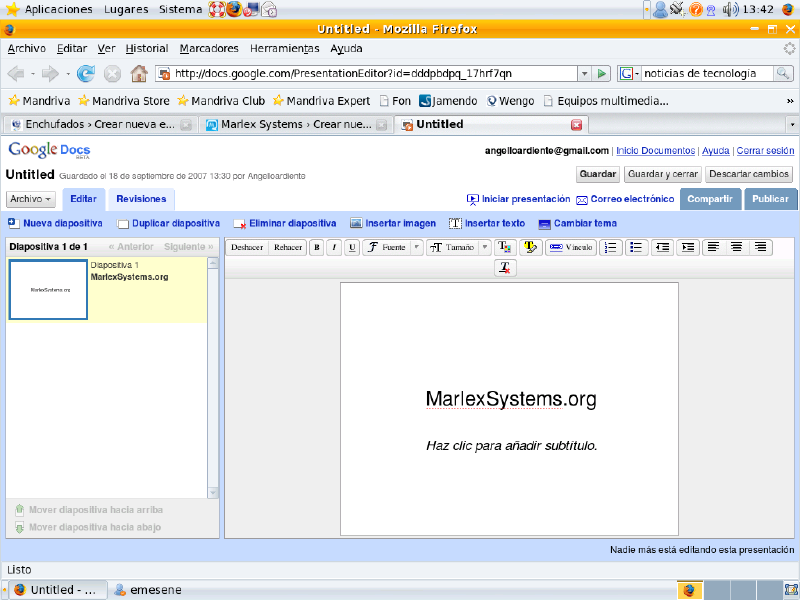Click the Cerrar sesión link

pyautogui.click(x=765, y=151)
